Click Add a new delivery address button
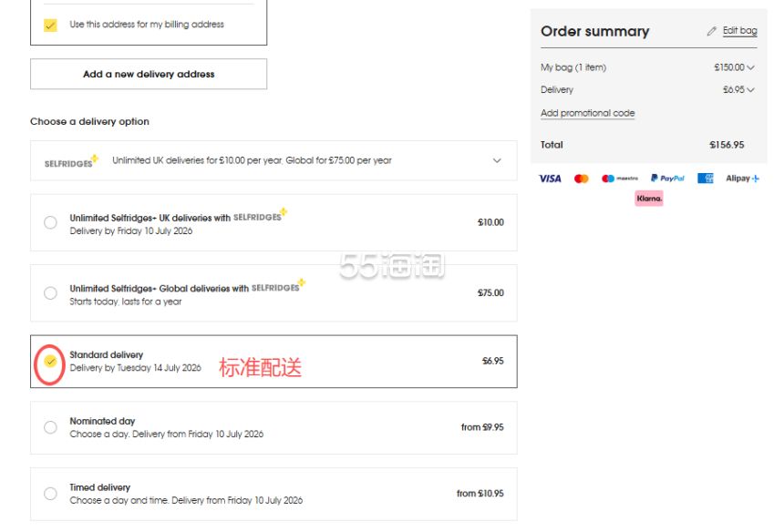The width and height of the screenshot is (784, 532). pyautogui.click(x=149, y=74)
